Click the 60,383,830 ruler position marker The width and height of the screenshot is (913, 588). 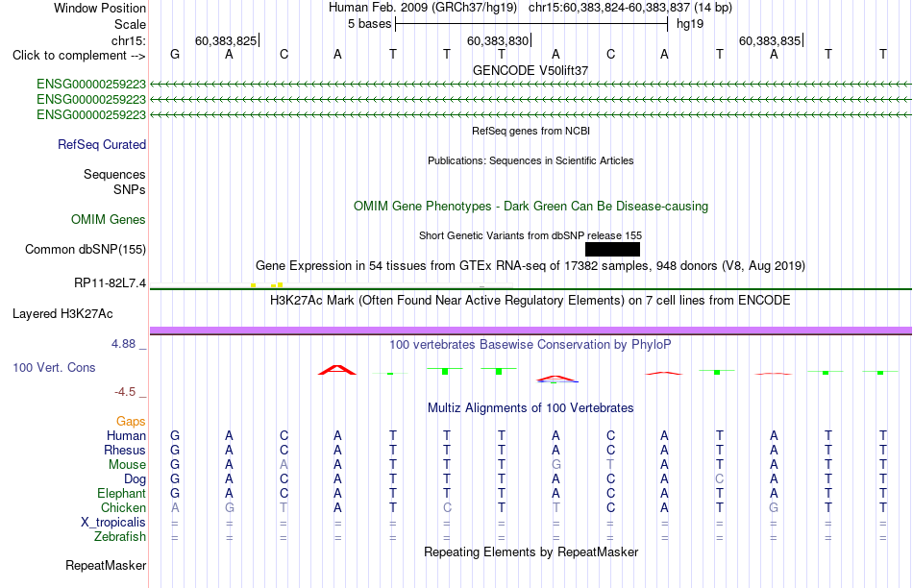[x=498, y=40]
